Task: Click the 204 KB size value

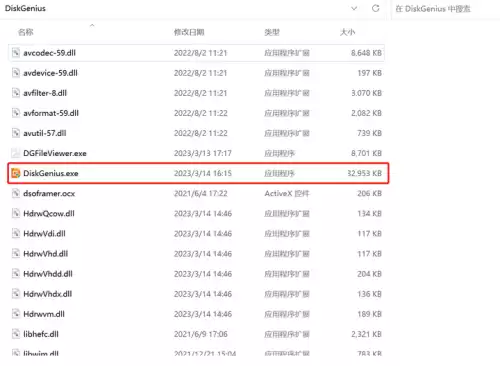Action: coord(370,274)
